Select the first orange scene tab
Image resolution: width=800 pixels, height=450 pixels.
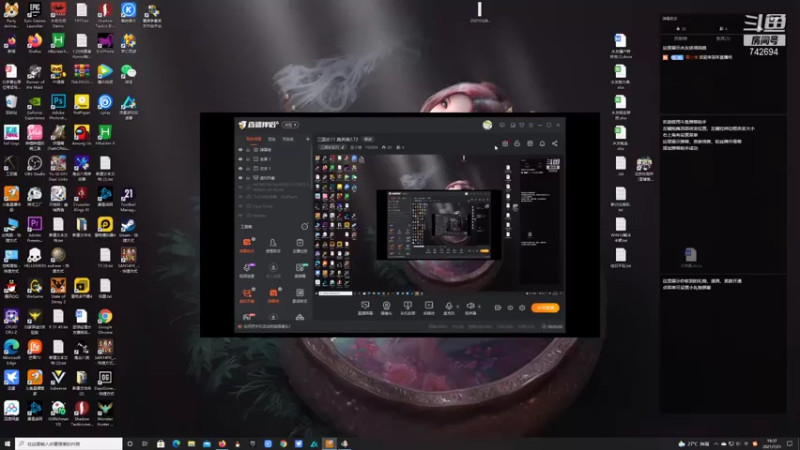click(x=254, y=139)
